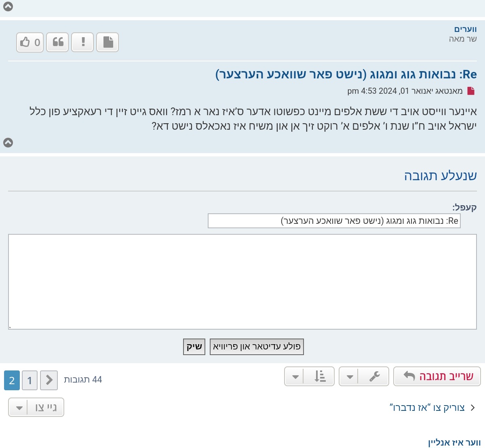Select page 2 in the pagination
The image size is (485, 448).
pos(12,381)
